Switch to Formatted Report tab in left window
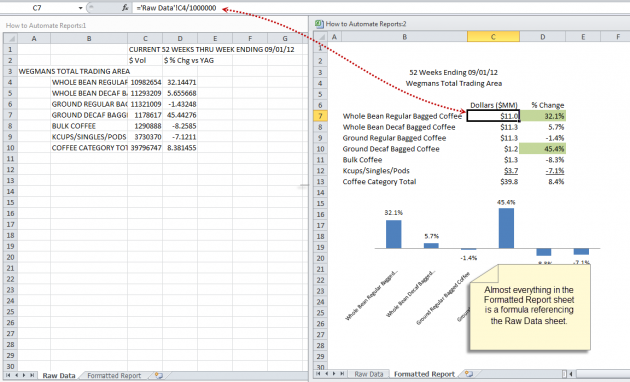This screenshot has width=630, height=382. 114,376
